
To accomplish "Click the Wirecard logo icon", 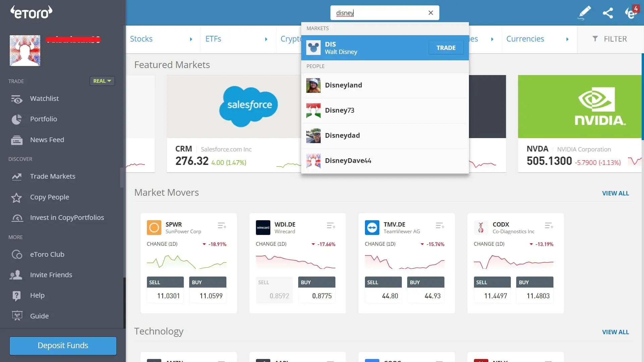I will coord(263,228).
